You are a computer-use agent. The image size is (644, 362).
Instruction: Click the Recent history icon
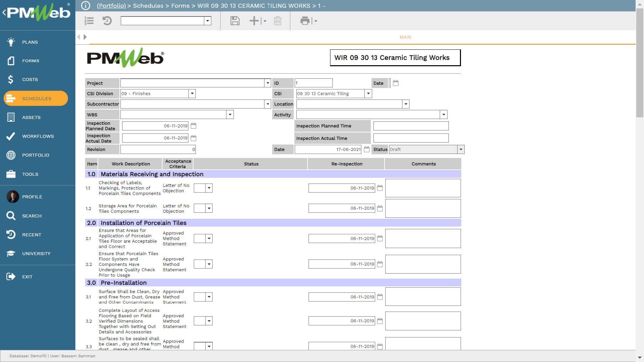click(11, 235)
